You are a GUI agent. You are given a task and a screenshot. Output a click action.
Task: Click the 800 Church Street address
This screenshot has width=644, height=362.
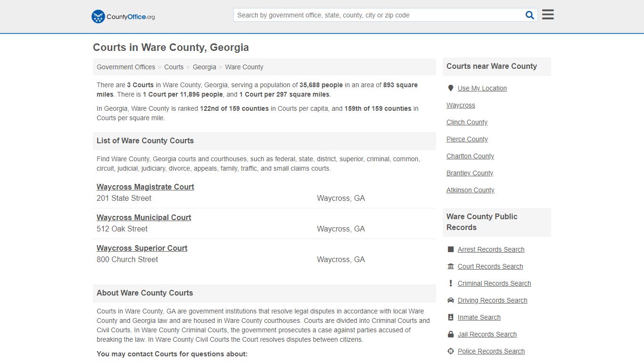[x=127, y=259]
